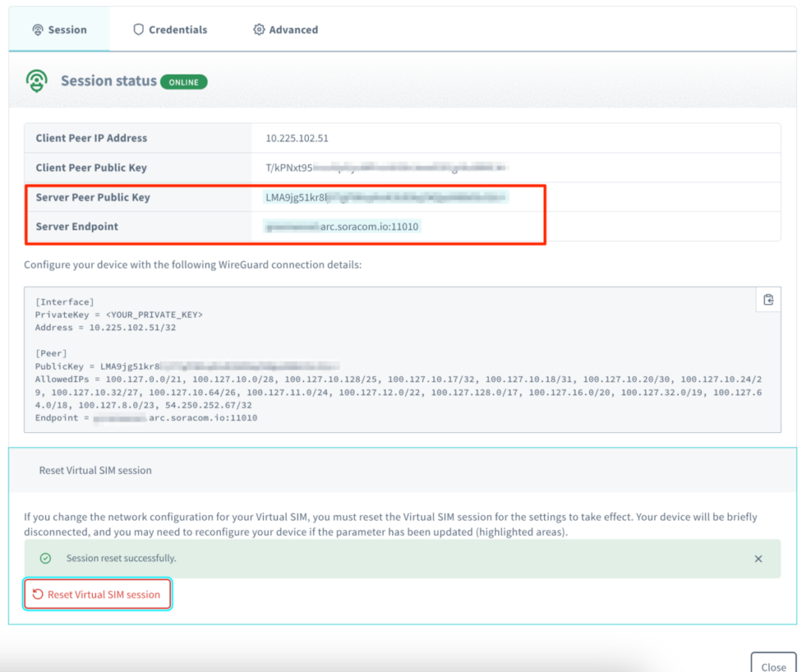
Task: Dismiss the 'Session reset successfully' alert
Action: [758, 559]
